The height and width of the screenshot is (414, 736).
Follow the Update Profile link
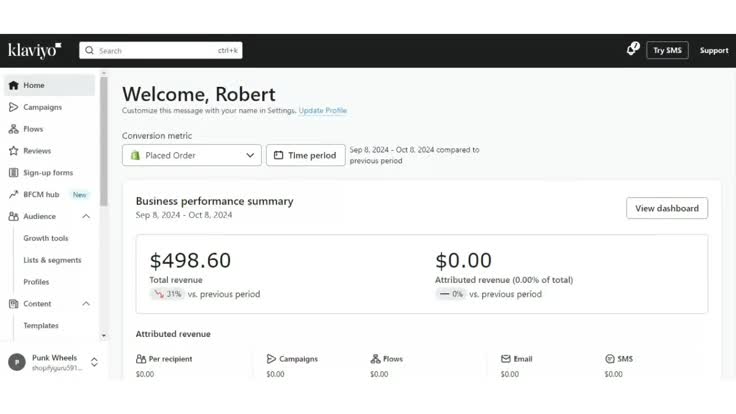(322, 110)
